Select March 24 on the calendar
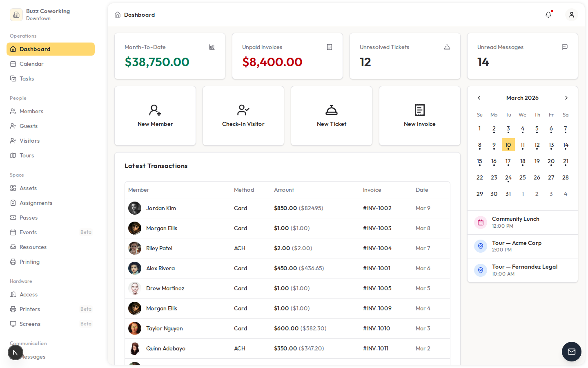This screenshot has height=368, width=588. tap(508, 178)
